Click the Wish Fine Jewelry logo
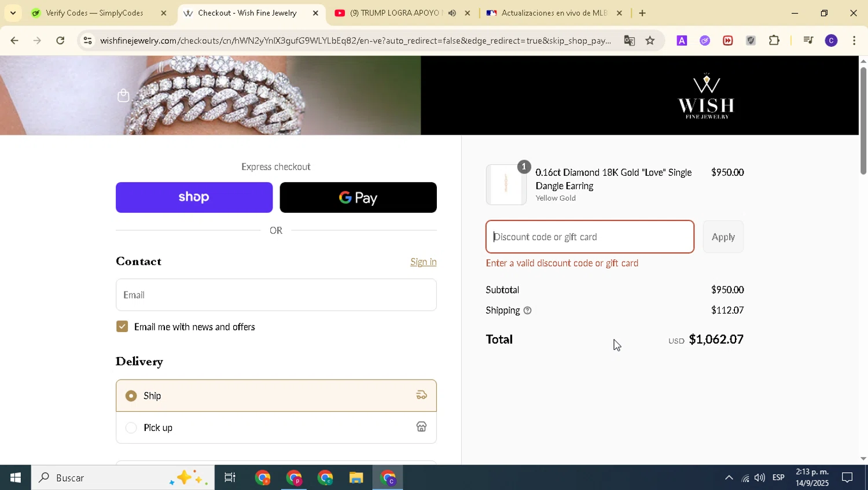The width and height of the screenshot is (868, 490). point(706,96)
